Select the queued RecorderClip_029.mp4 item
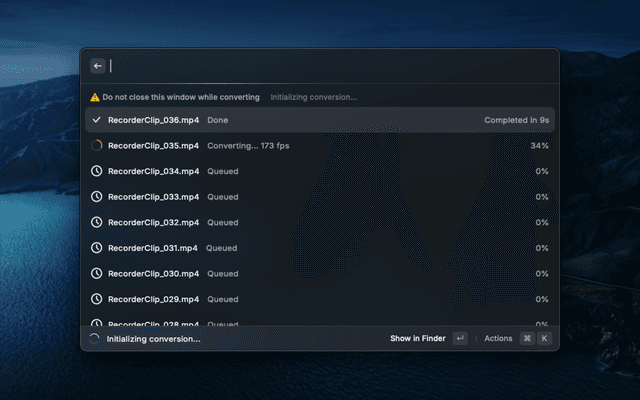This screenshot has height=400, width=640. 320,299
